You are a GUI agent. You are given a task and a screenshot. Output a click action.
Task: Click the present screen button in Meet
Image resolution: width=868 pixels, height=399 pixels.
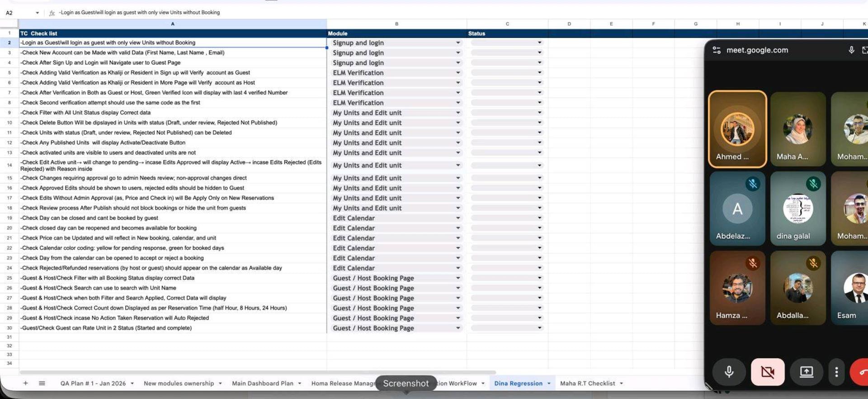[x=807, y=372]
